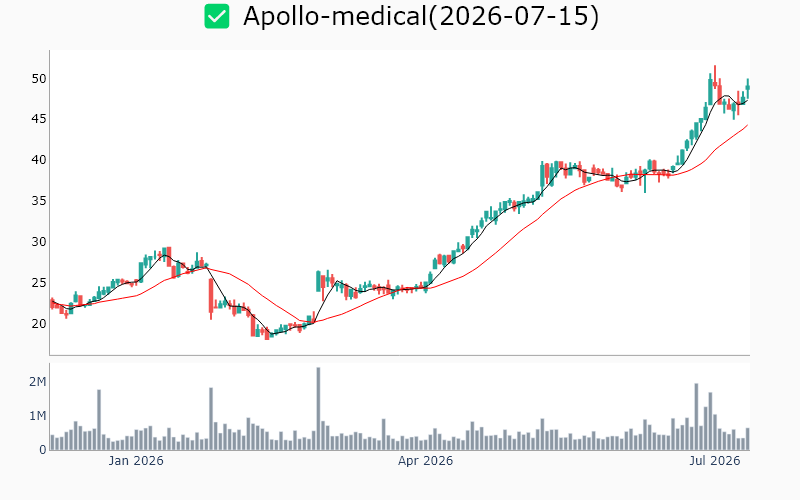
Task: Click the large red gap-down candle near 22
Action: pos(211,298)
